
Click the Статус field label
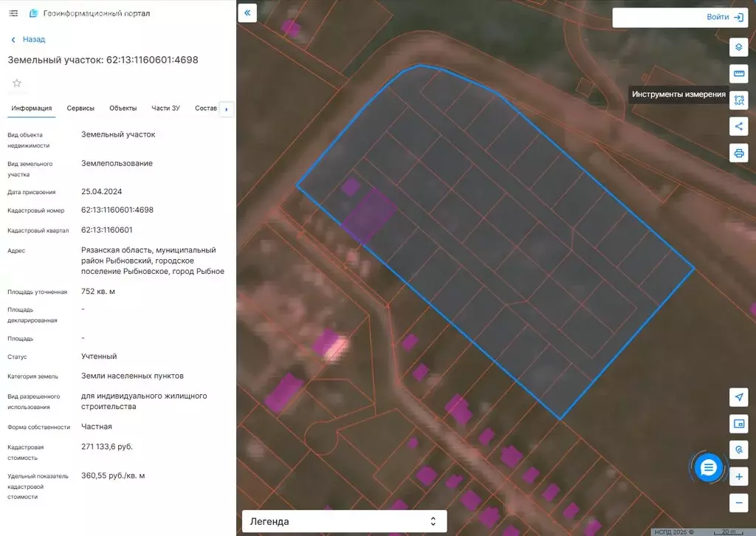point(17,357)
